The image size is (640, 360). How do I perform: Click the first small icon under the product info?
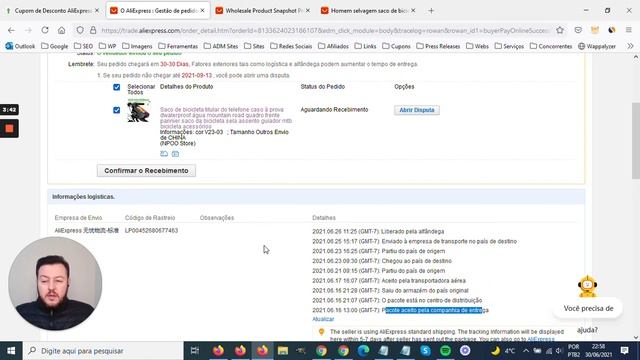(x=164, y=154)
